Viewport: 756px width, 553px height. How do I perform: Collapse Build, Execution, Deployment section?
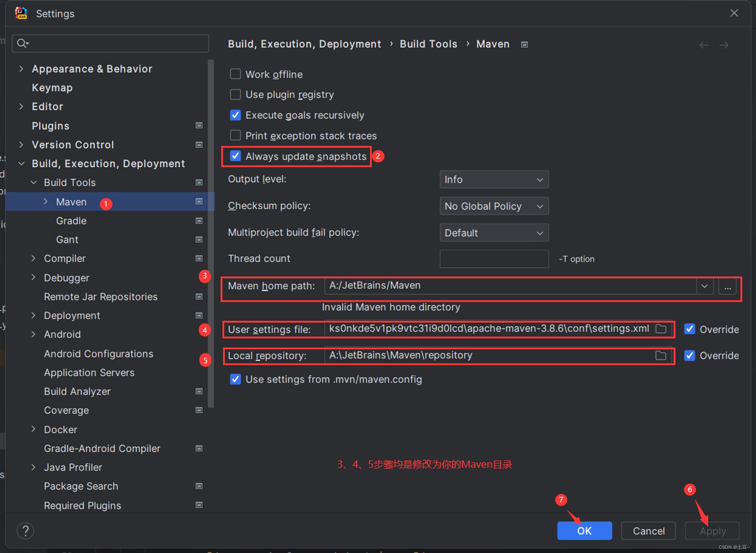point(21,164)
